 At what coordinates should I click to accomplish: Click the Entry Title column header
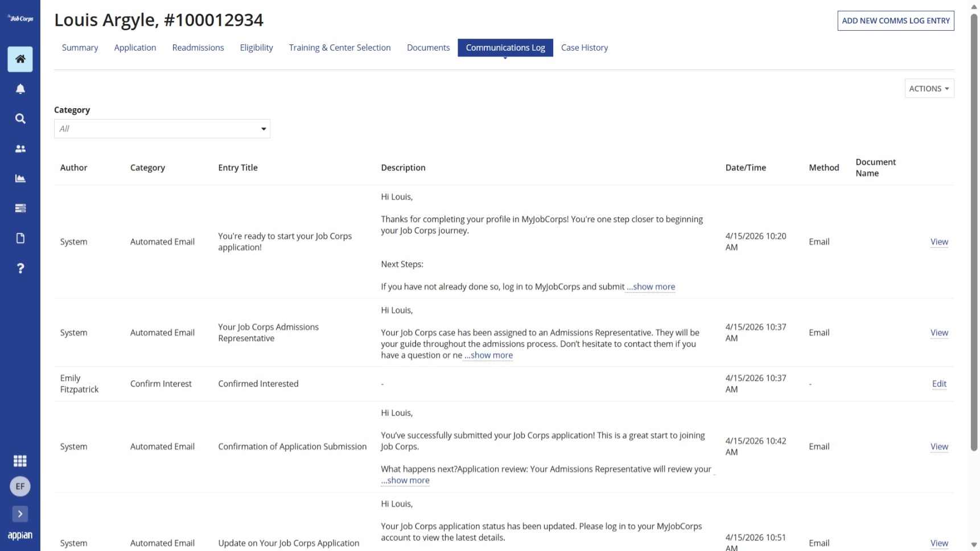(x=238, y=167)
